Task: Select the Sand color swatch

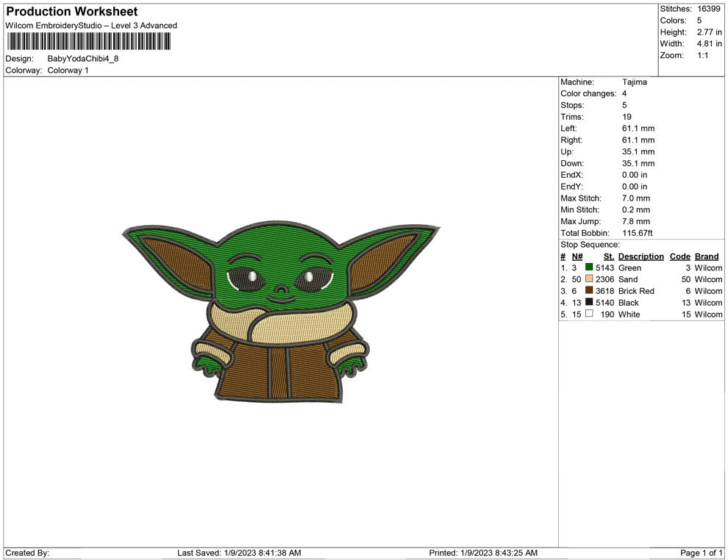Action: point(589,280)
